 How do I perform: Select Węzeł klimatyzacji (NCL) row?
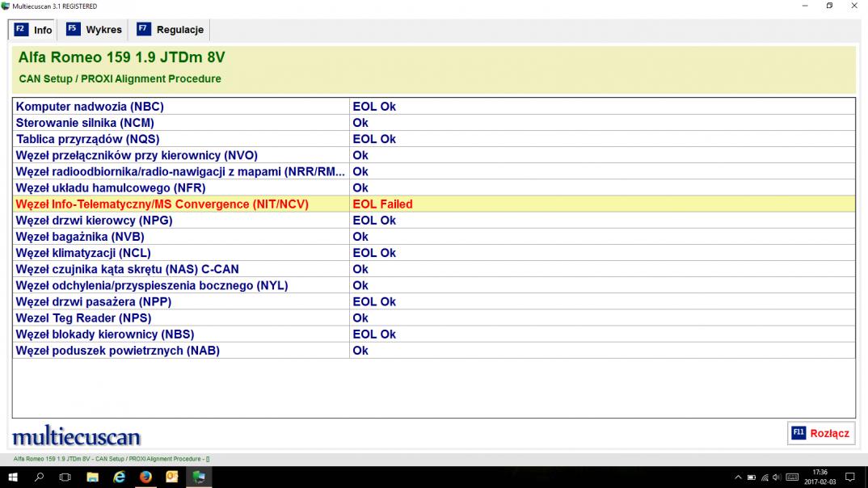[x=433, y=253]
